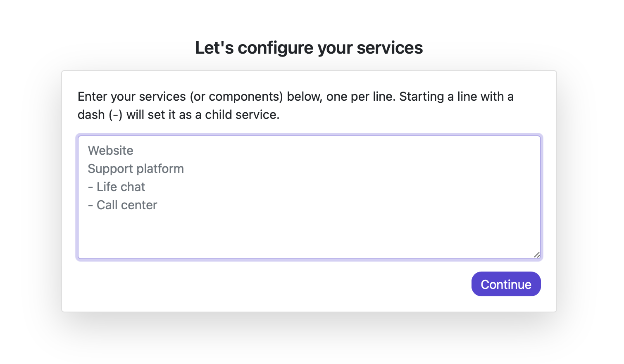Click the placeholder line reading Support platform

136,168
